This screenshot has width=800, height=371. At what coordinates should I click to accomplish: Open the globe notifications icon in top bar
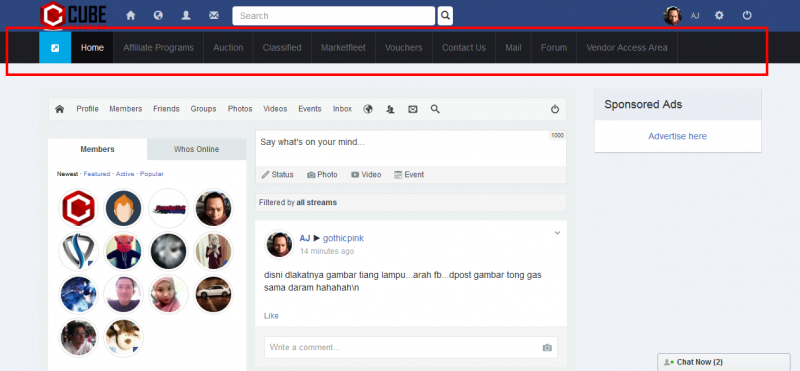(158, 16)
